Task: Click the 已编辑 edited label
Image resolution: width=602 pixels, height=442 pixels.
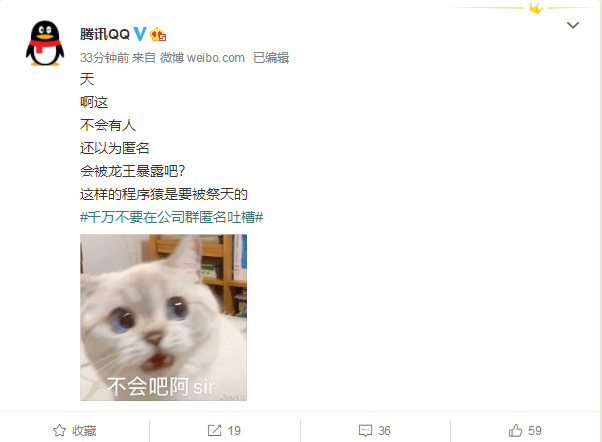Action: pos(271,58)
